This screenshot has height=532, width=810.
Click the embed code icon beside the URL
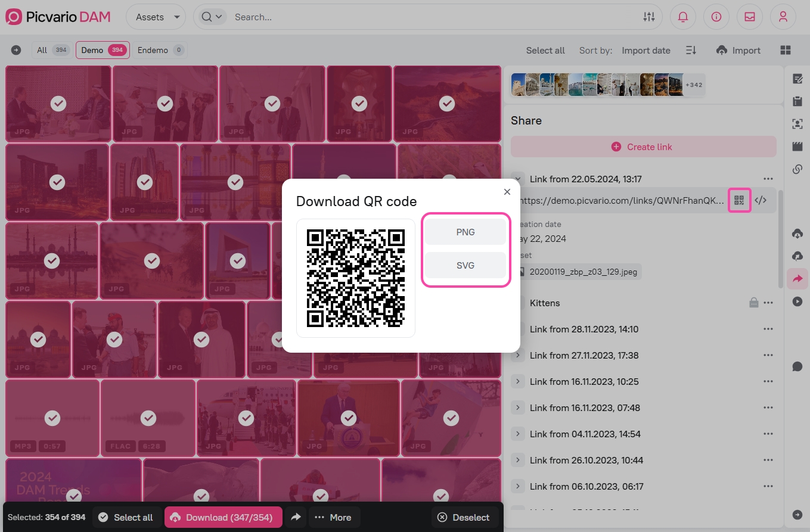point(761,200)
